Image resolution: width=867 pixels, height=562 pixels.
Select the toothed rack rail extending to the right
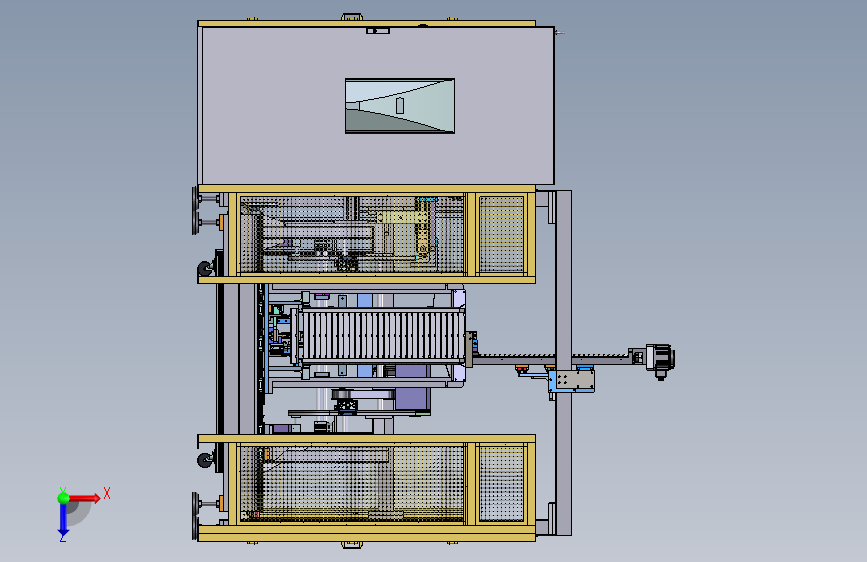(x=553, y=358)
